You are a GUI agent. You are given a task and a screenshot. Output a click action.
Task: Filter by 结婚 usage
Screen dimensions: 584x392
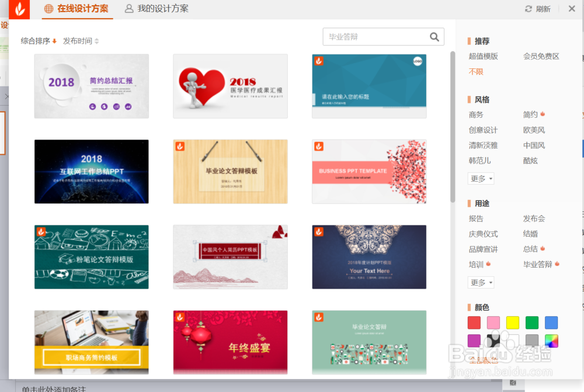click(x=530, y=234)
